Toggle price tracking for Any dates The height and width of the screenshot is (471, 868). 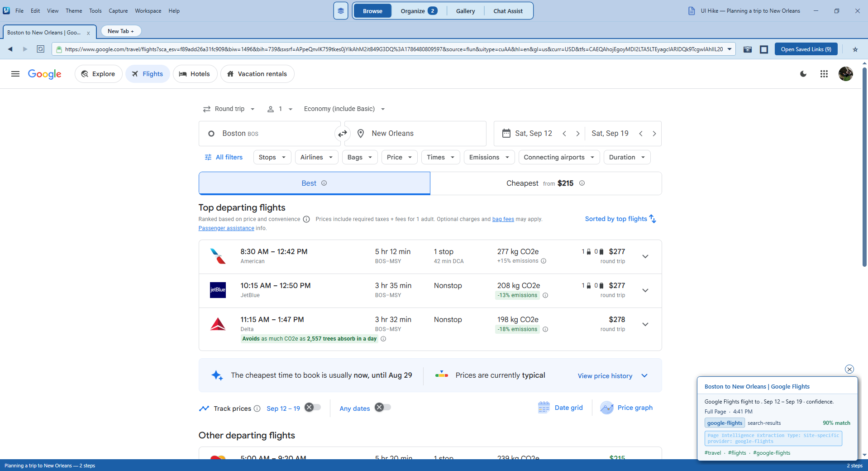click(x=383, y=407)
